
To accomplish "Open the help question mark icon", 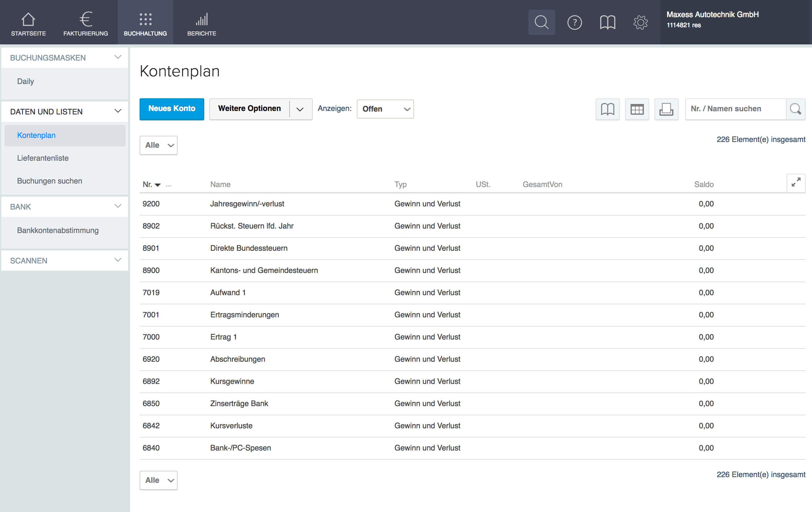I will click(574, 23).
